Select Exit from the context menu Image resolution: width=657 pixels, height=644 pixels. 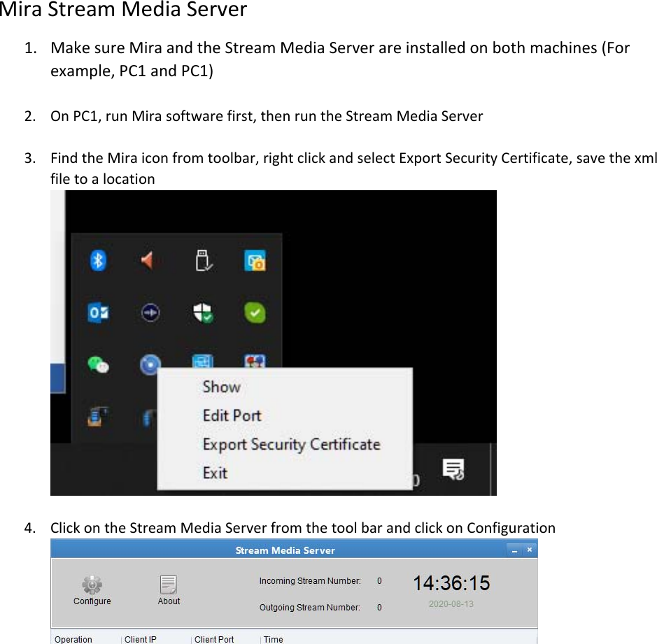[x=214, y=473]
